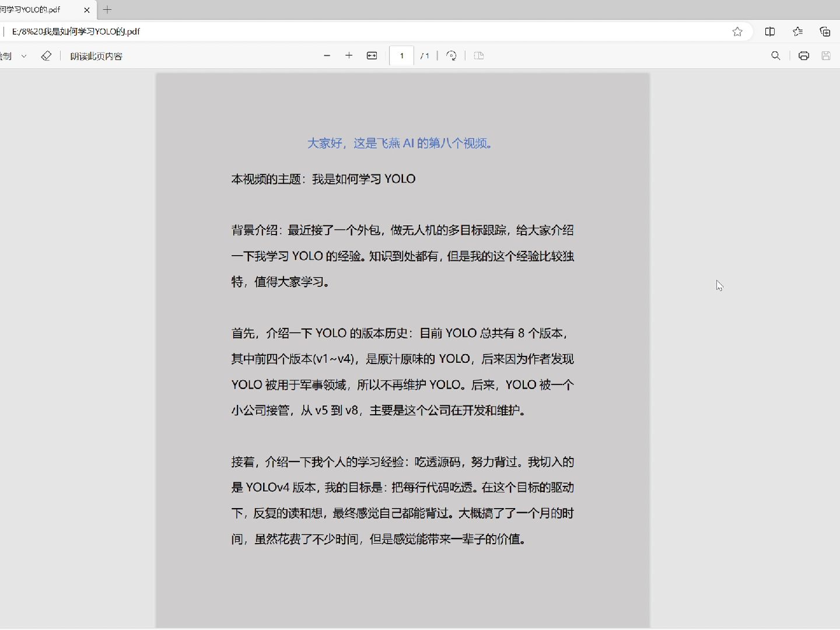Click the line starting YOLO 被用于军事领域
The width and height of the screenshot is (840, 630).
pyautogui.click(x=402, y=384)
